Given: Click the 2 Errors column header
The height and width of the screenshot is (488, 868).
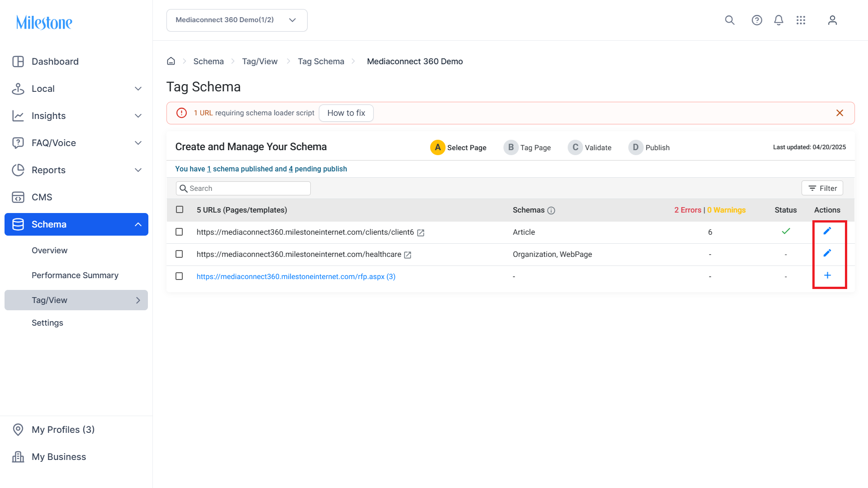Looking at the screenshot, I should click(x=688, y=210).
